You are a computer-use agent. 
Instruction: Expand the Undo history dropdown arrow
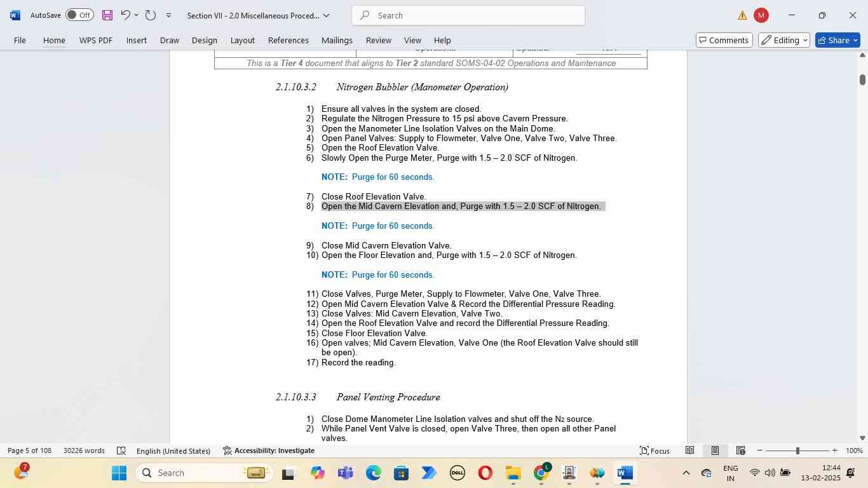pyautogui.click(x=136, y=15)
